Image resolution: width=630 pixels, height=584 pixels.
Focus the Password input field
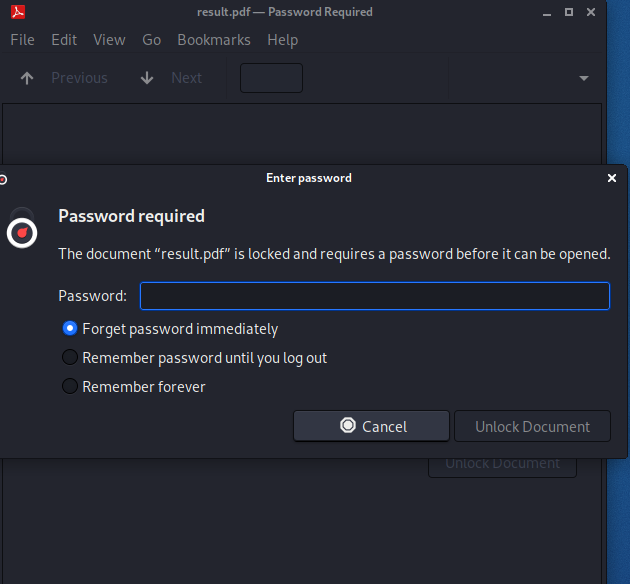point(374,296)
